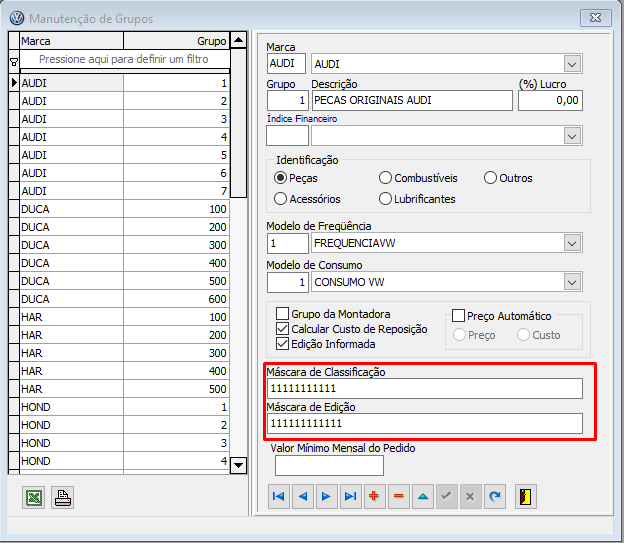
Task: Select AUDI row with Grupo 1
Action: click(x=125, y=83)
